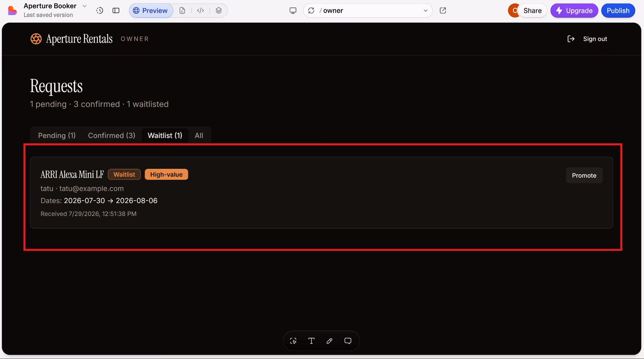This screenshot has height=359, width=644.
Task: Click the route path field showing /owner
Action: tap(368, 11)
